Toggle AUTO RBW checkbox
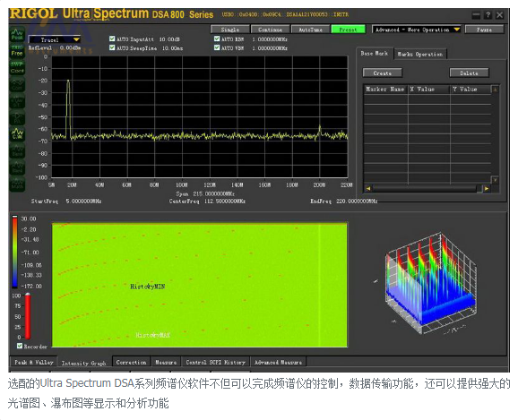The height and width of the screenshot is (420, 518). [217, 39]
